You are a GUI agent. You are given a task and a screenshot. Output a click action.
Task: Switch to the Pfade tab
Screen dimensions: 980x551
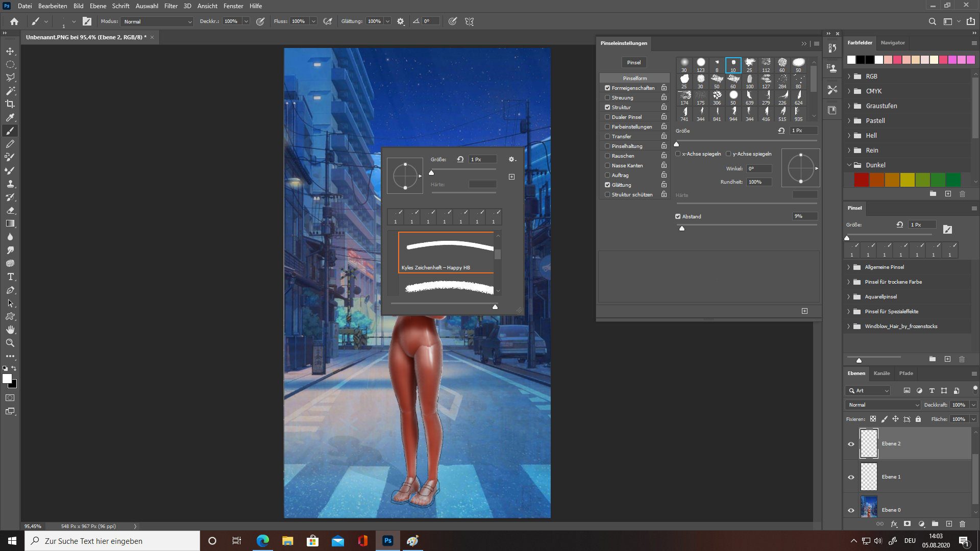[906, 373]
